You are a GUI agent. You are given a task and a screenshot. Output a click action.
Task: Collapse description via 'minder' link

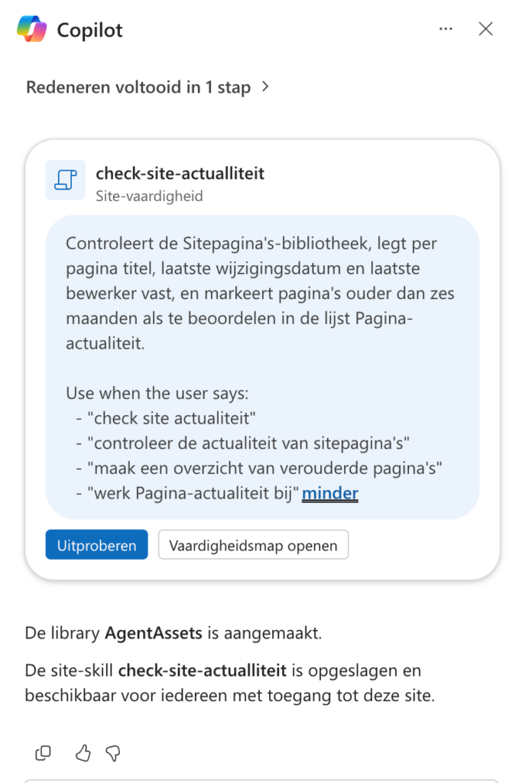[330, 493]
